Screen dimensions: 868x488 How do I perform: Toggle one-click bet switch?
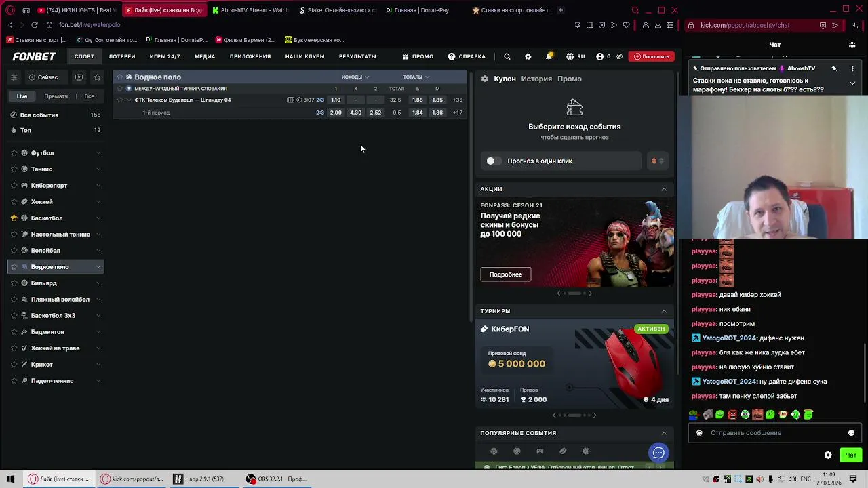click(493, 161)
